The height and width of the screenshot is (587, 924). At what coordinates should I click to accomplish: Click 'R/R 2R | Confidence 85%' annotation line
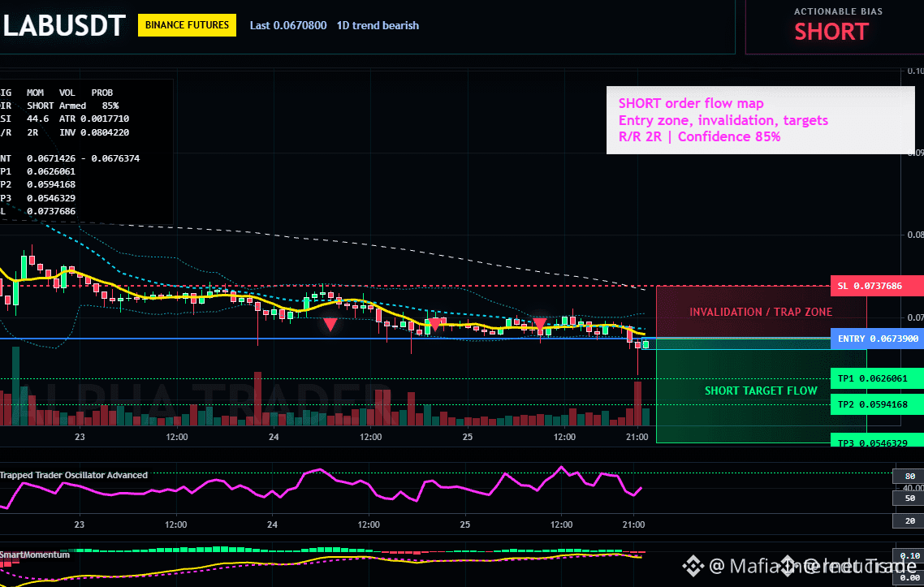pos(699,136)
